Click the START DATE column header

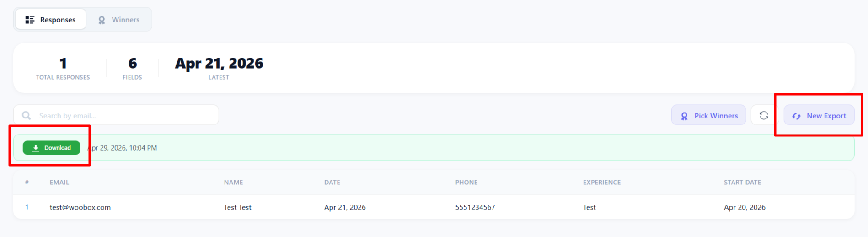click(742, 182)
